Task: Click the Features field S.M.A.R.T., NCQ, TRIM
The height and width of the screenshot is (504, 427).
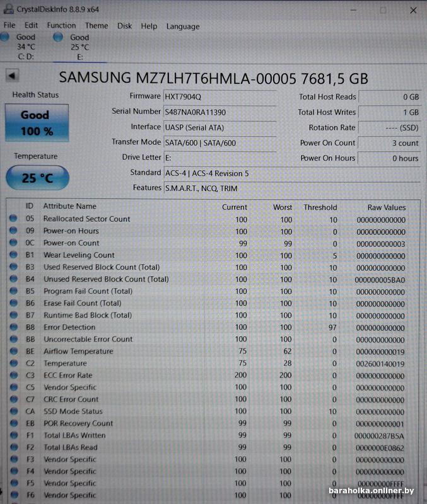Action: 292,188
